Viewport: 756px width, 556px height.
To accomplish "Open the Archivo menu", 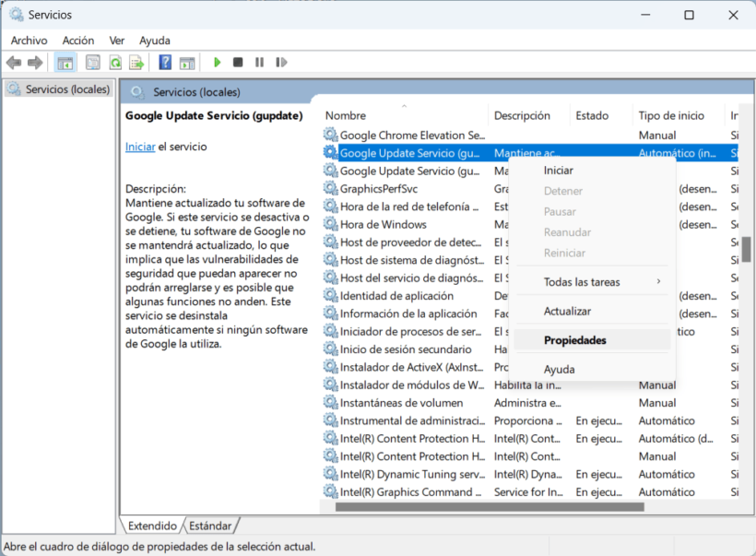I will tap(29, 41).
